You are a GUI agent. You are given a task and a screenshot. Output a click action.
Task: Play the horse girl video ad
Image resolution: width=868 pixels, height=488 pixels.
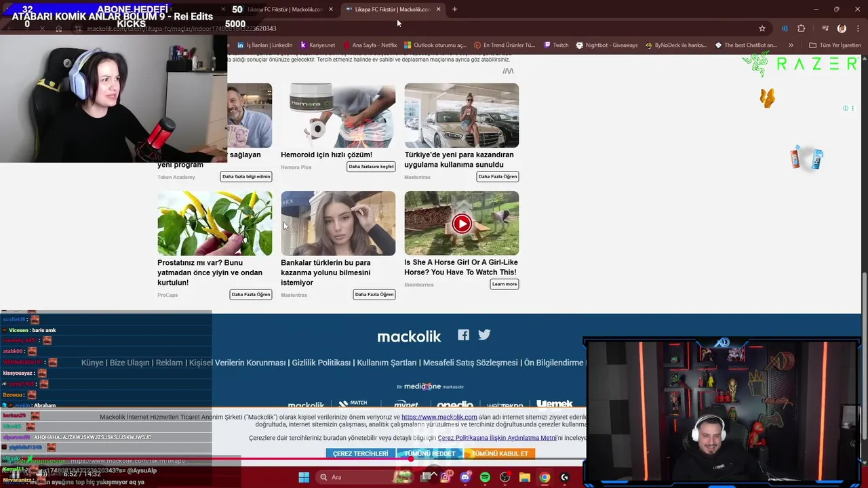[x=462, y=223]
